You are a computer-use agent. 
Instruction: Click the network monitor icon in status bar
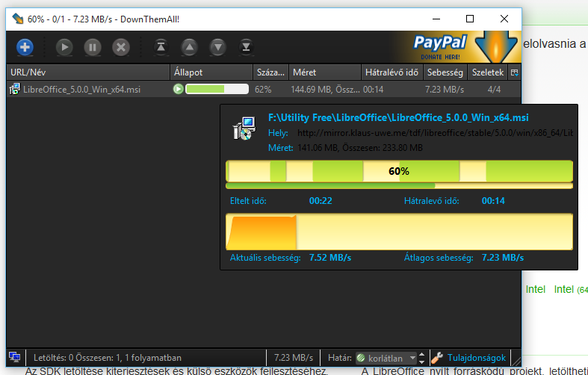15,357
